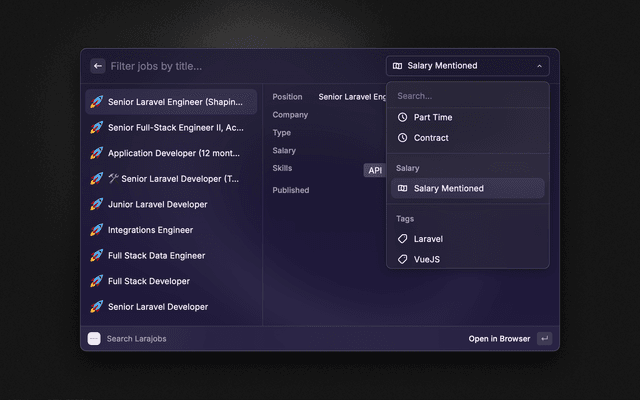Filter jobs by the Laravel tag
The image size is (640, 400).
point(428,239)
